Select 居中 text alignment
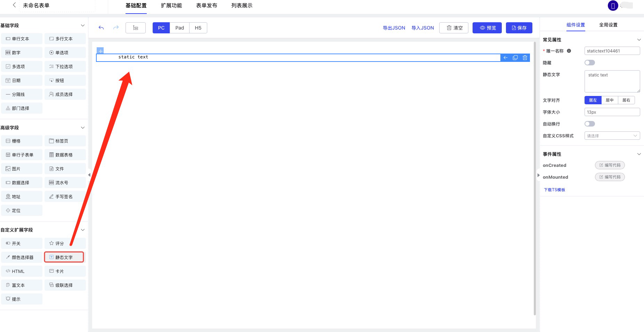 pyautogui.click(x=609, y=100)
